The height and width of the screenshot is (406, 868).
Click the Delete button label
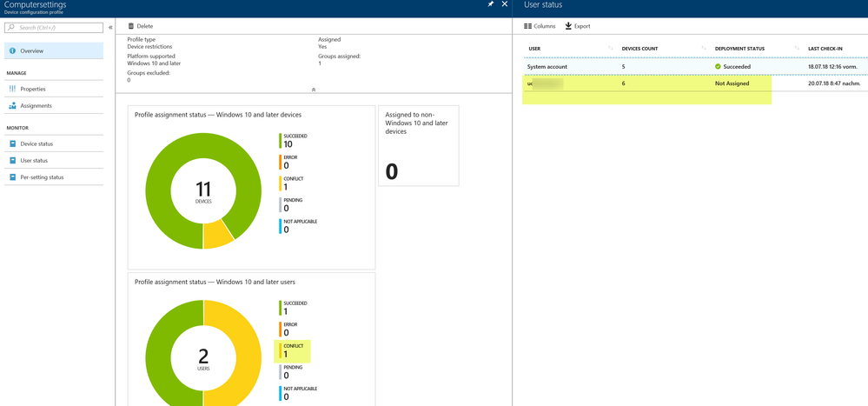(x=145, y=26)
